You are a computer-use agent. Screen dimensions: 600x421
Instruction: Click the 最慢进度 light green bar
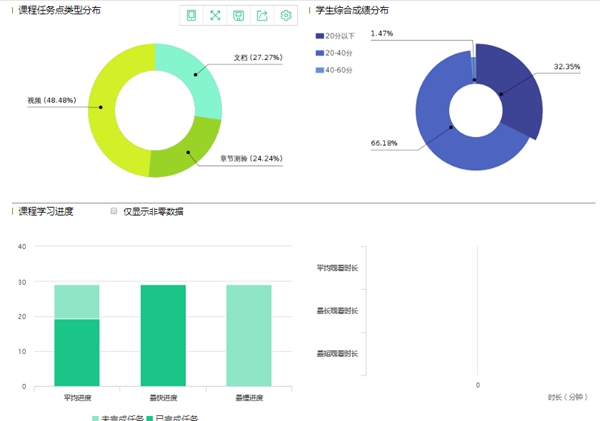click(x=250, y=335)
